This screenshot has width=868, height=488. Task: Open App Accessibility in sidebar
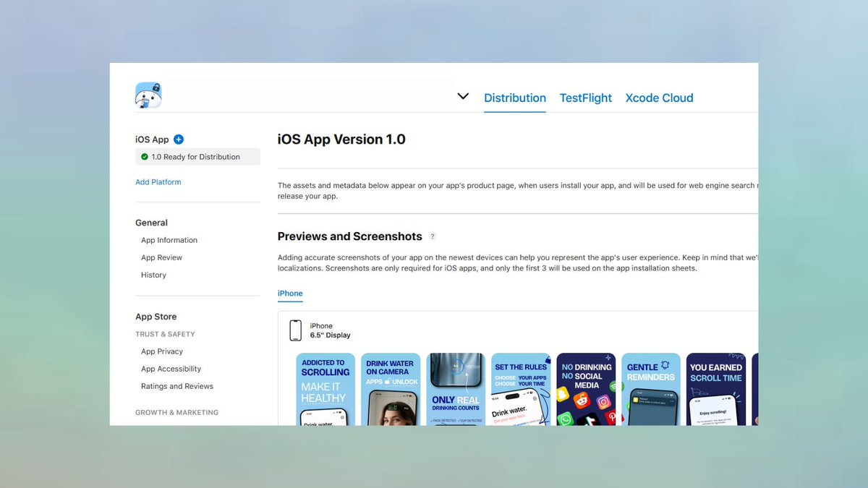click(171, 369)
